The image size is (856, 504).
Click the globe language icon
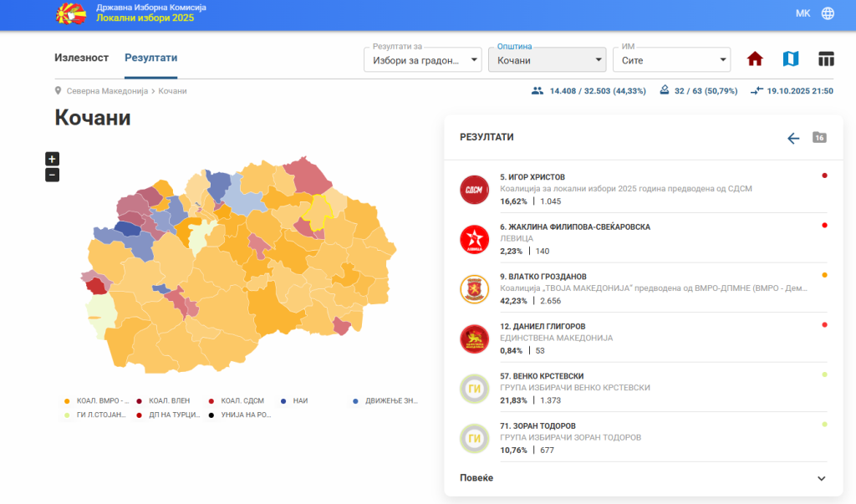(828, 13)
